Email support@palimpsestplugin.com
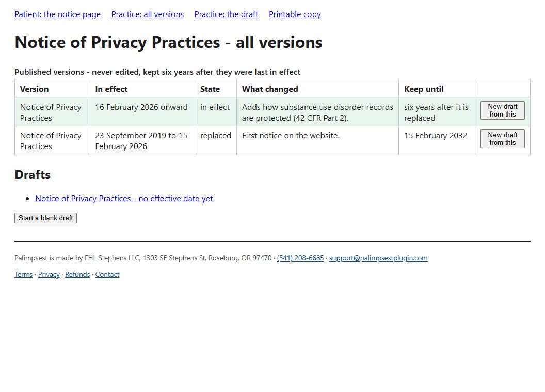 pyautogui.click(x=378, y=258)
